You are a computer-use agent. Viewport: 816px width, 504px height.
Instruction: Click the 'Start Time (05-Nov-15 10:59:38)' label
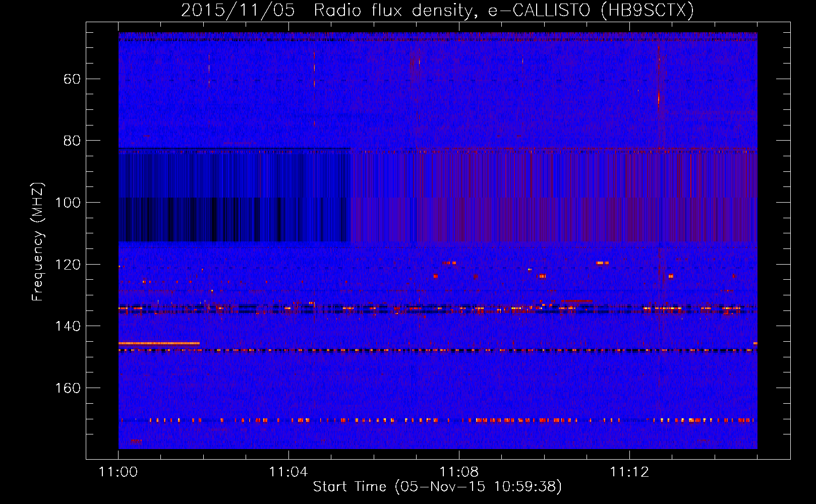click(437, 487)
